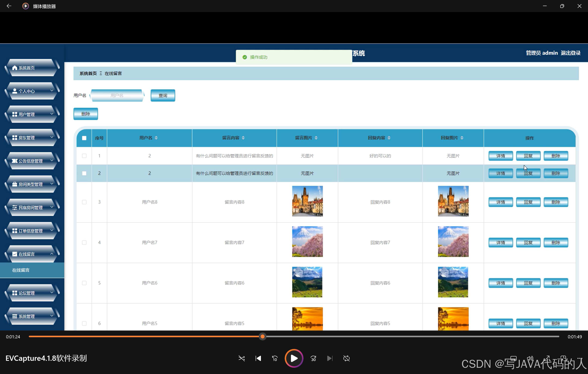Select the 在线留言 submenu item
Viewport: 588px width, 374px height.
coord(21,270)
